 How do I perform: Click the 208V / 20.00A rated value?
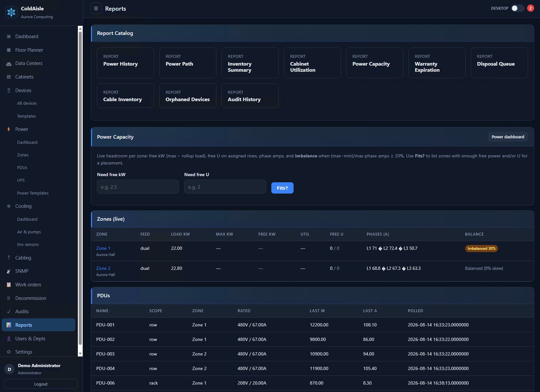[252, 383]
